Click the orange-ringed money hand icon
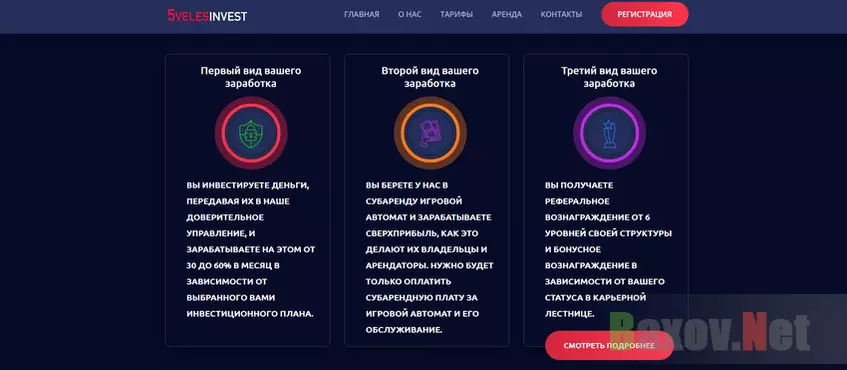The height and width of the screenshot is (370, 847). (430, 133)
